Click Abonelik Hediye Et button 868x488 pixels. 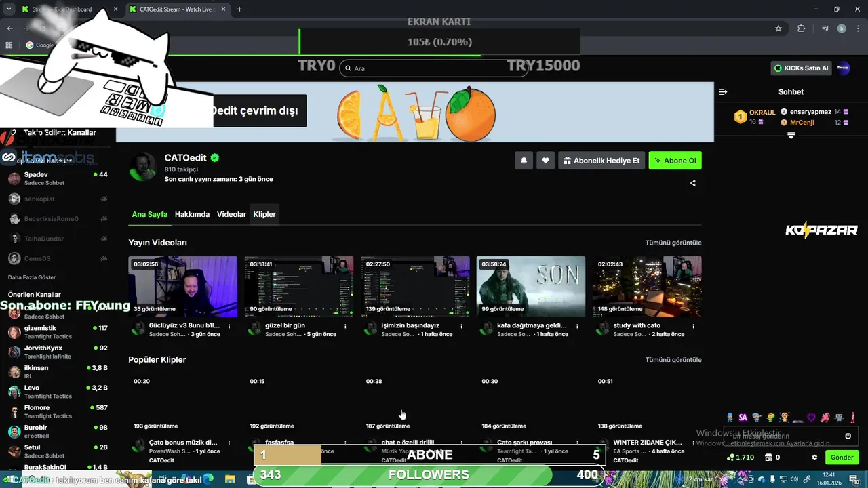click(x=601, y=161)
